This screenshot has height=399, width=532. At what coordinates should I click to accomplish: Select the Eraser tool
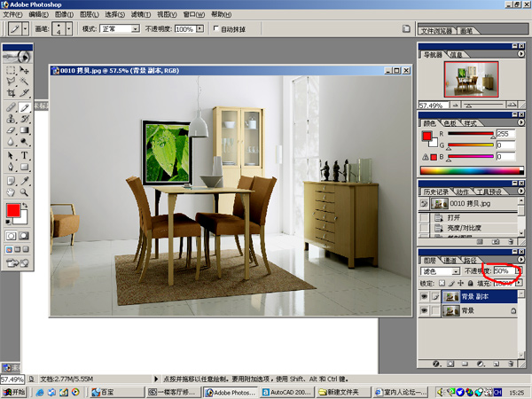point(11,130)
